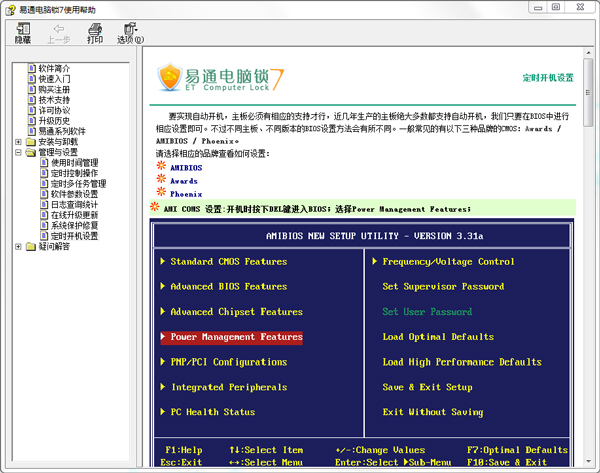Select the 安装与卸载 folder label
This screenshot has width=600, height=473.
pyautogui.click(x=58, y=142)
